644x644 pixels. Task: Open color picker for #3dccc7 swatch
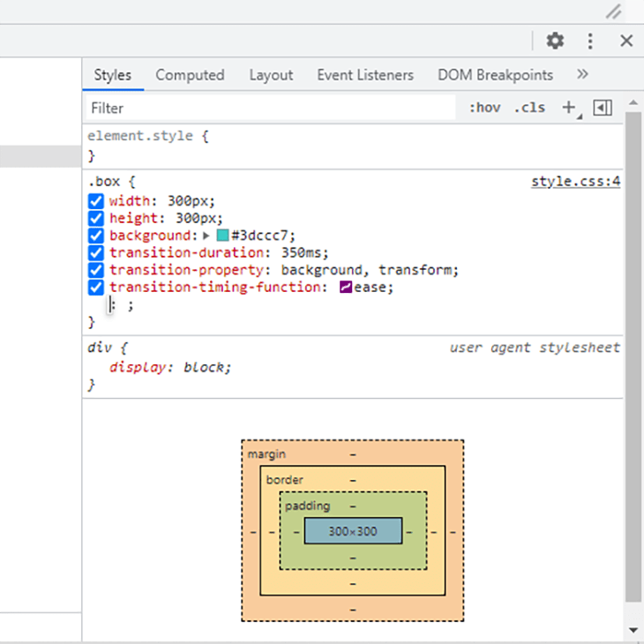click(222, 236)
